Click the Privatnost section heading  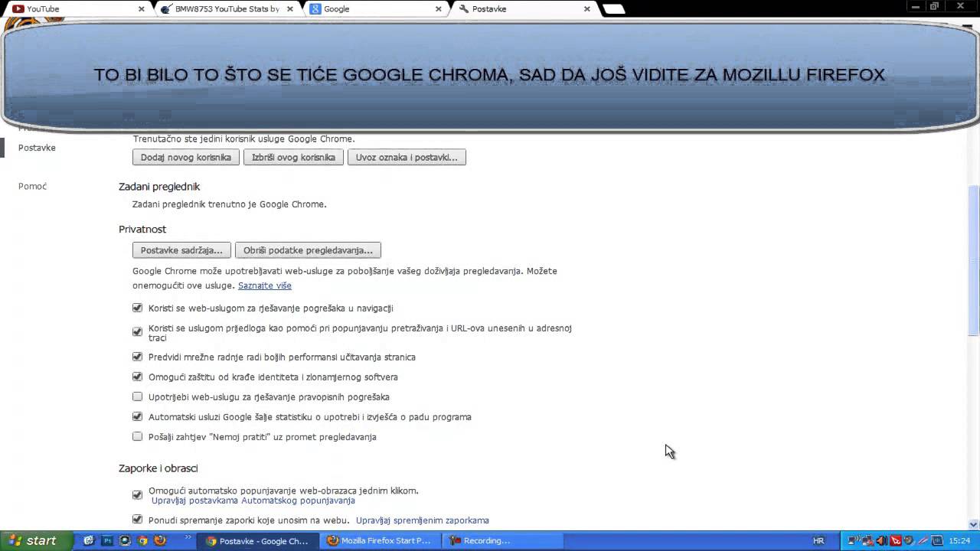142,230
